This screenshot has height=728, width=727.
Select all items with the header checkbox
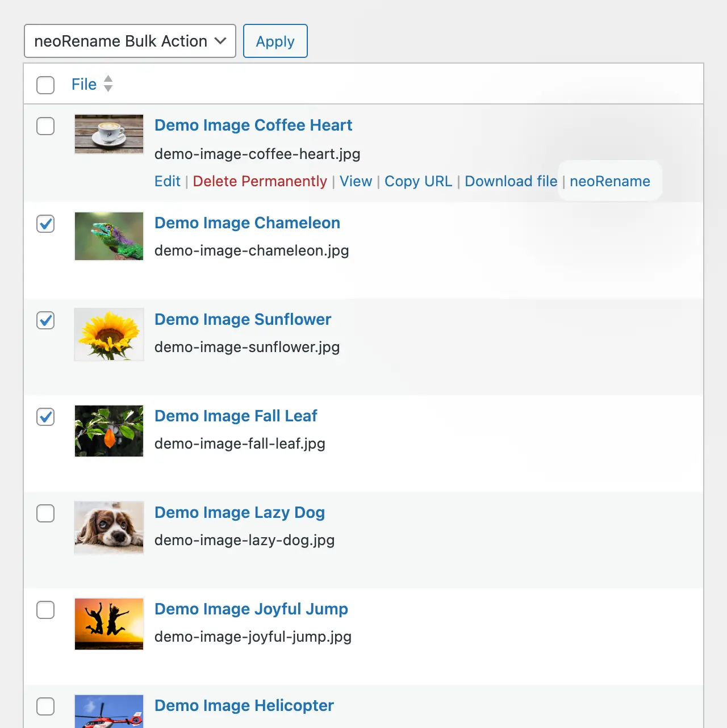(45, 85)
